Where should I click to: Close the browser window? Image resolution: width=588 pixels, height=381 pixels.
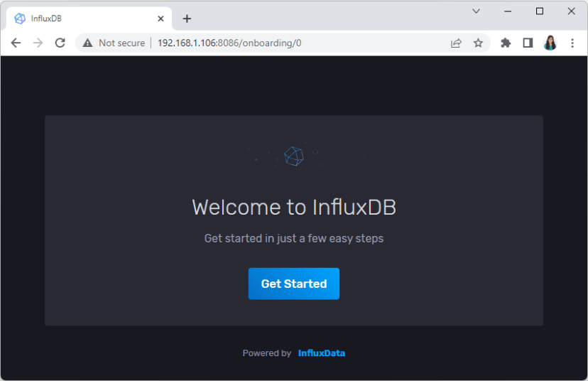[571, 11]
